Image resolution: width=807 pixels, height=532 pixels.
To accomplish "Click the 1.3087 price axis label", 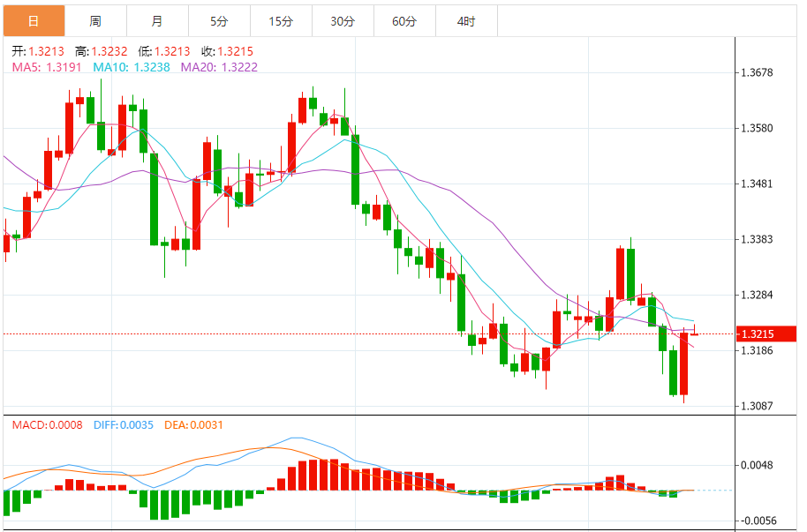I will pos(757,406).
